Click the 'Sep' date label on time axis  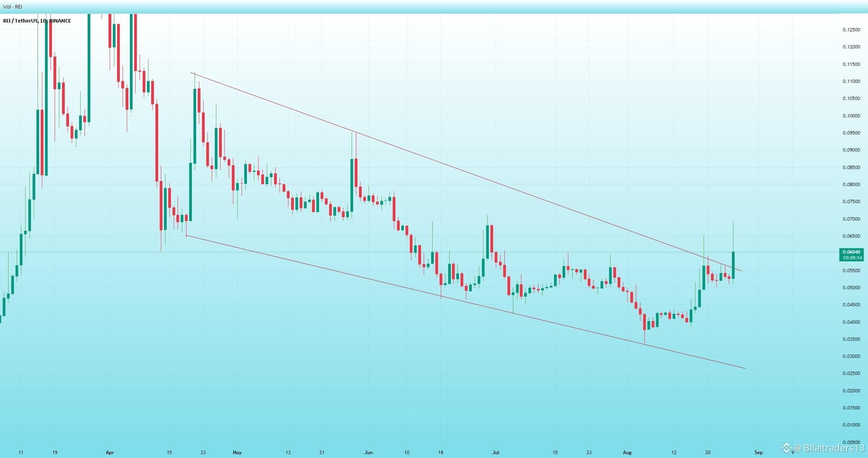click(759, 453)
